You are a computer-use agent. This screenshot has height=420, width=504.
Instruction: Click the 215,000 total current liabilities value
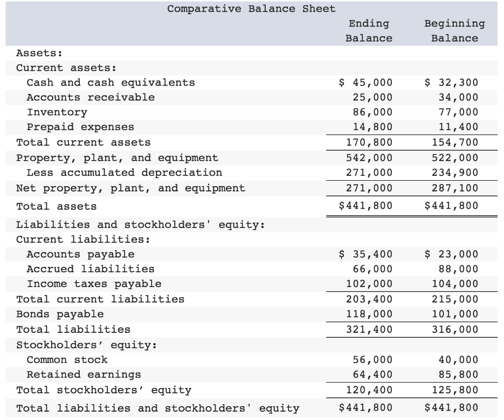[455, 299]
